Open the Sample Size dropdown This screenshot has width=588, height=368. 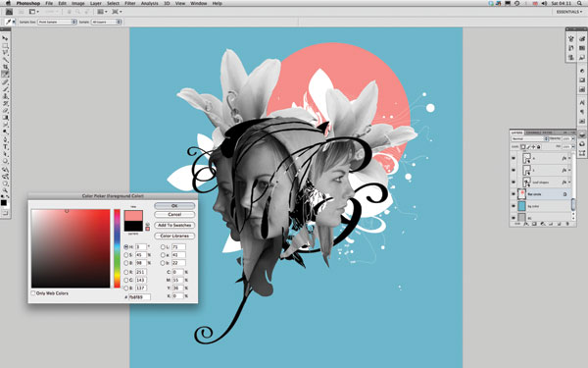click(57, 23)
